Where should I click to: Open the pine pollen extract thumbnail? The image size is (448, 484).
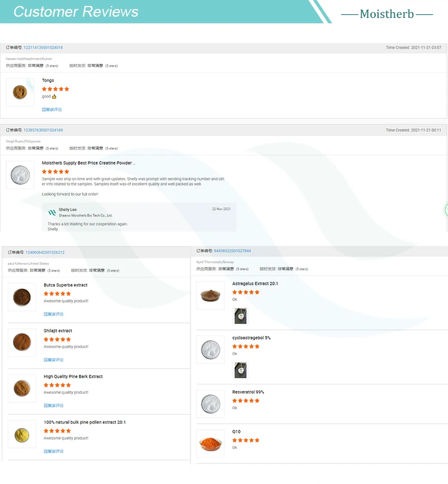pos(22,434)
